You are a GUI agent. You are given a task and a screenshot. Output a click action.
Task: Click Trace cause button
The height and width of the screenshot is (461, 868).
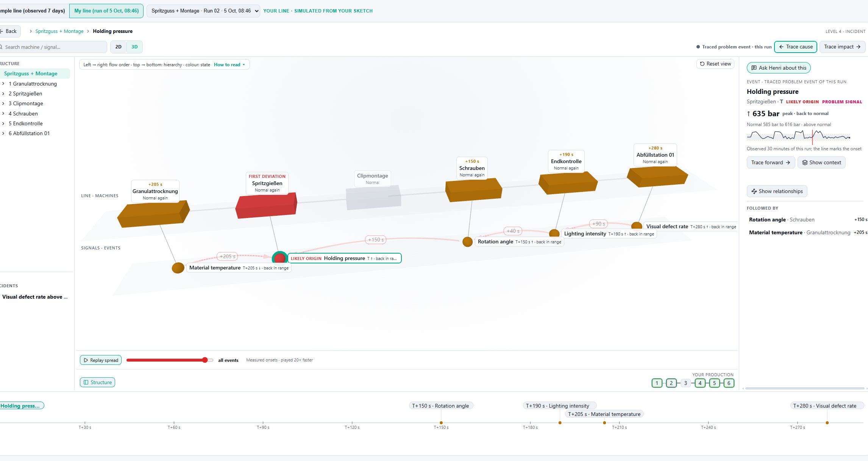coord(796,47)
